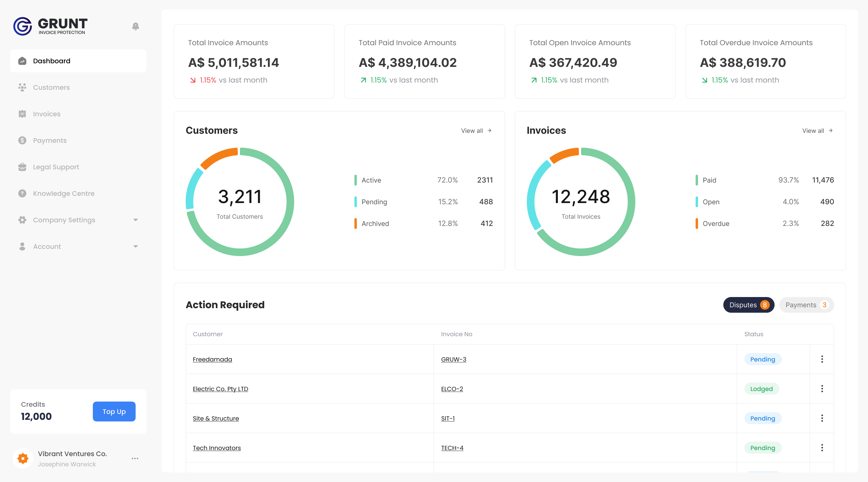
Task: Click the Knowledge Centre question icon
Action: tap(22, 193)
